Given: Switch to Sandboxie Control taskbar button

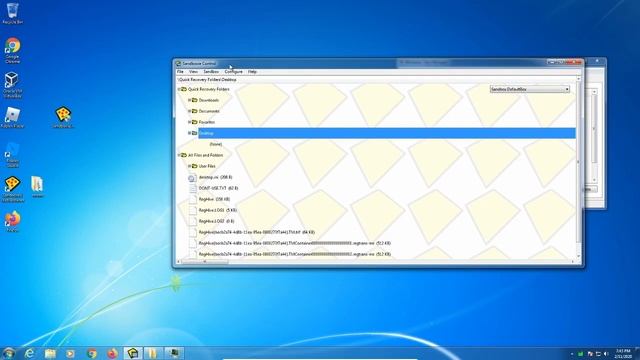Looking at the screenshot, I should pos(133,353).
